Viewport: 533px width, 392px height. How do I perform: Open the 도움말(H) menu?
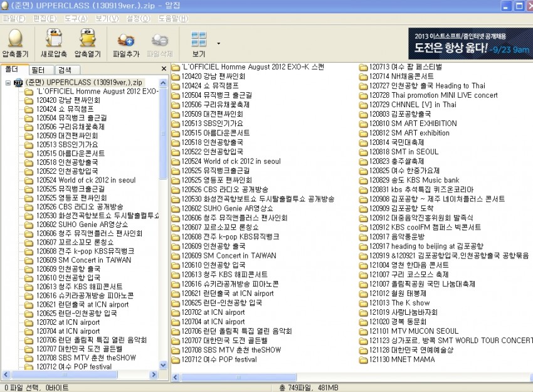tap(173, 18)
